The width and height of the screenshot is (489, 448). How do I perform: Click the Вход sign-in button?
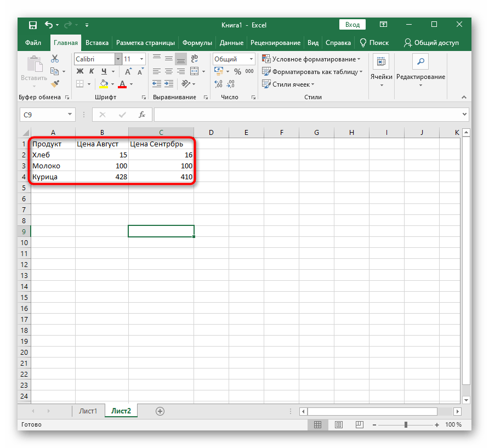coord(352,25)
